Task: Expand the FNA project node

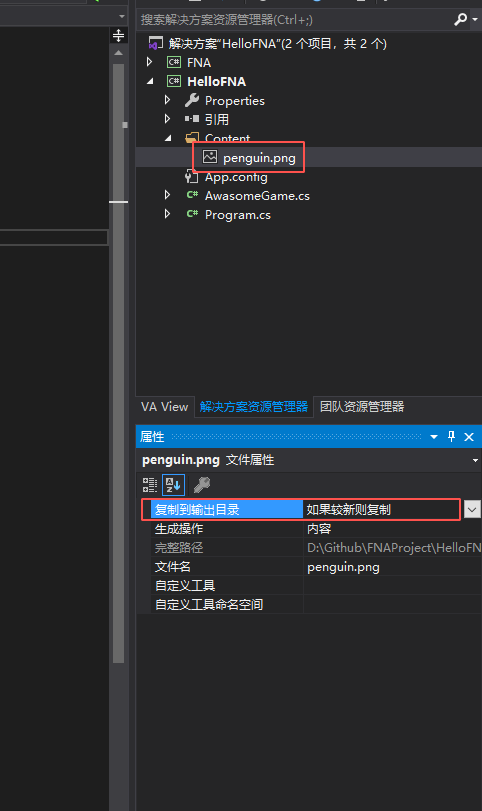Action: 149,62
